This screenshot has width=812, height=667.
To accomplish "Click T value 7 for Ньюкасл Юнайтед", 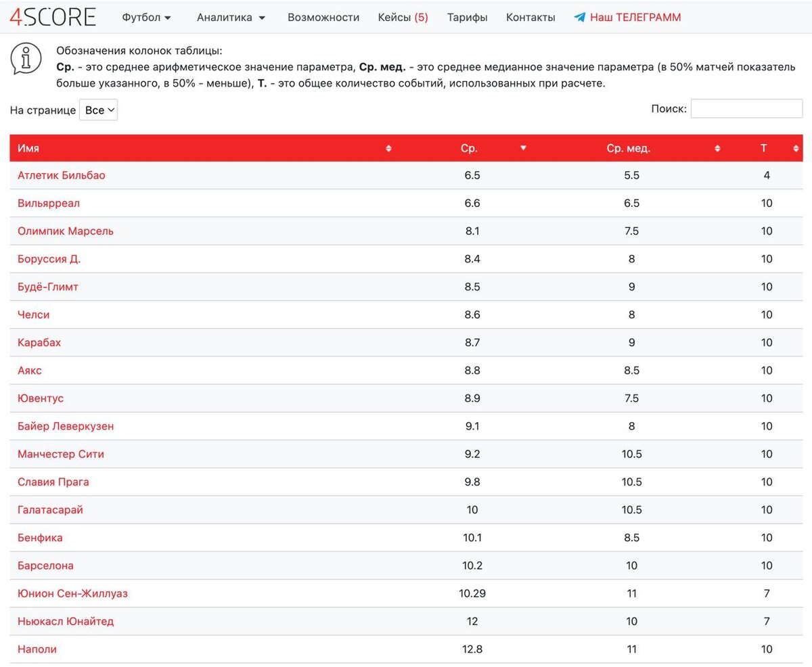I will tap(767, 621).
